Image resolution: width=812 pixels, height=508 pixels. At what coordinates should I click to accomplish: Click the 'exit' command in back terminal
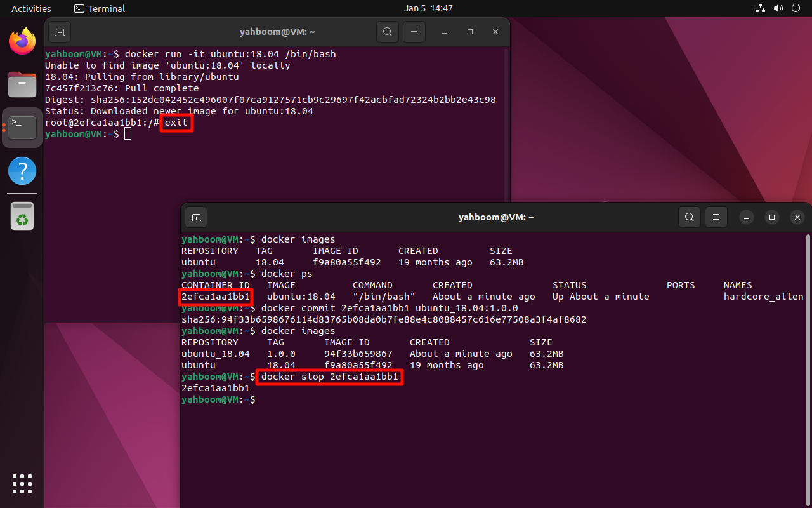176,123
